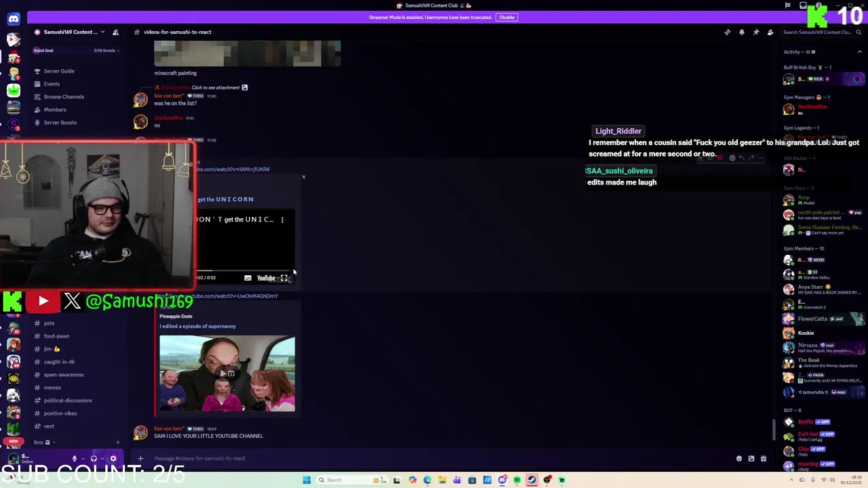Click the search magnifier icon in server search
Viewport: 868px width, 488px height.
859,32
